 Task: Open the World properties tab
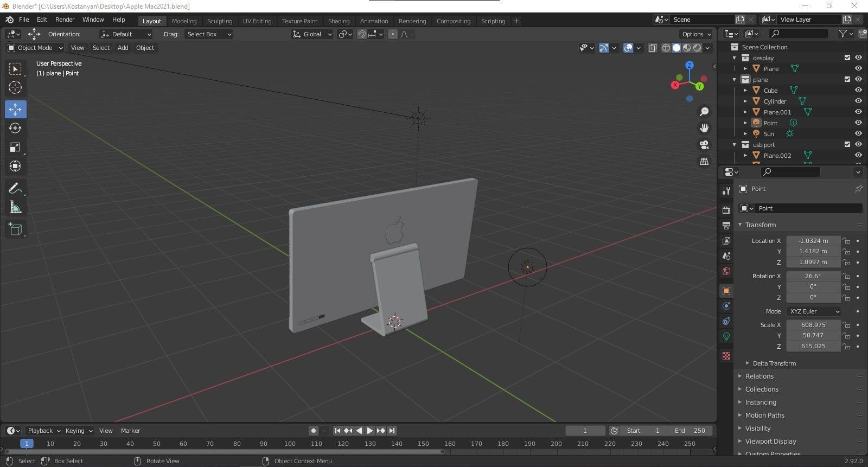pos(726,271)
